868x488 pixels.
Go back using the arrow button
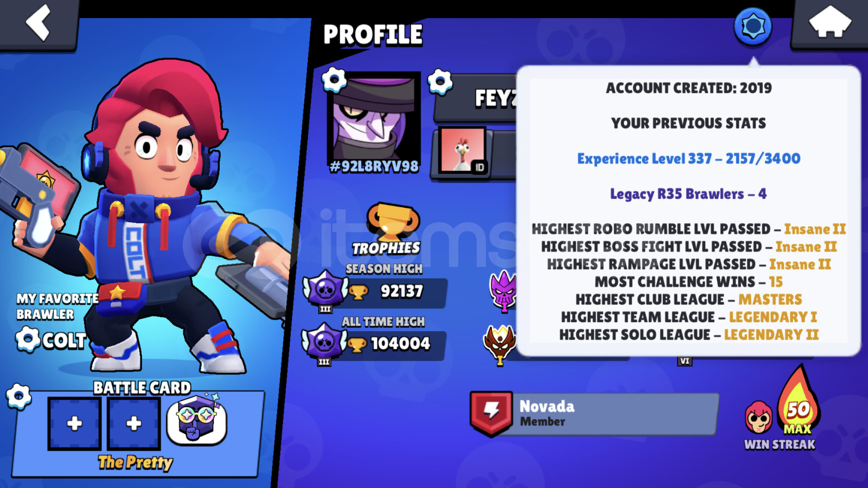coord(38,23)
